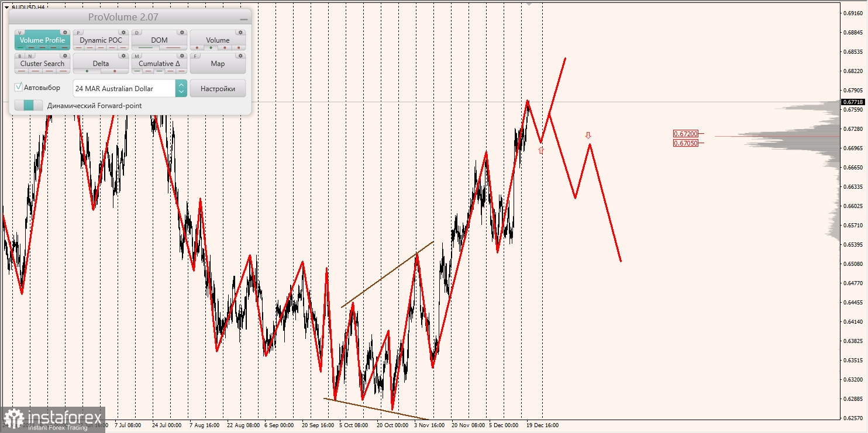Screen dimensions: 868x433
Task: Activate the Delta mode
Action: (x=101, y=64)
